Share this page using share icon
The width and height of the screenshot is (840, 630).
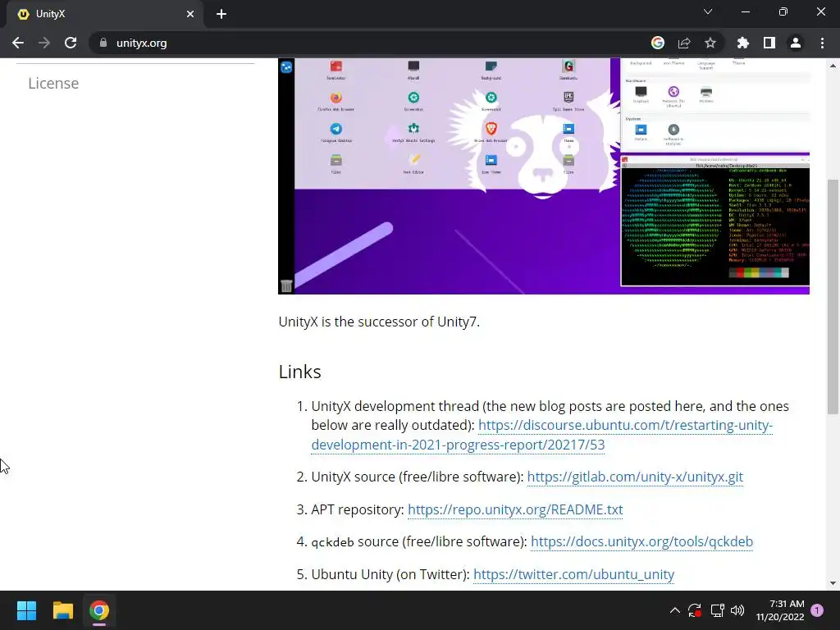coord(684,43)
